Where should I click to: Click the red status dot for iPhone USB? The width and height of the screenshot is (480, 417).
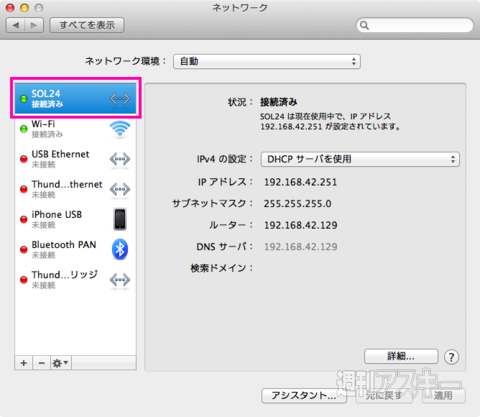pyautogui.click(x=24, y=219)
